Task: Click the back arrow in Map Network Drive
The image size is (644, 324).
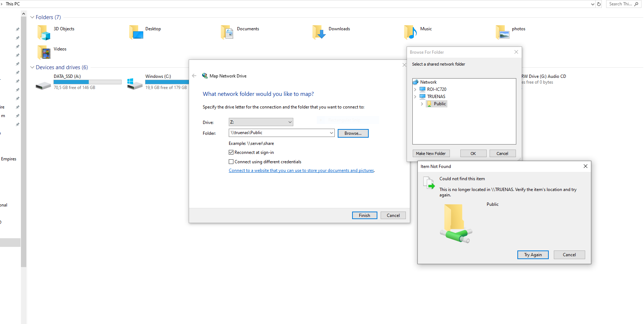Action: click(194, 76)
